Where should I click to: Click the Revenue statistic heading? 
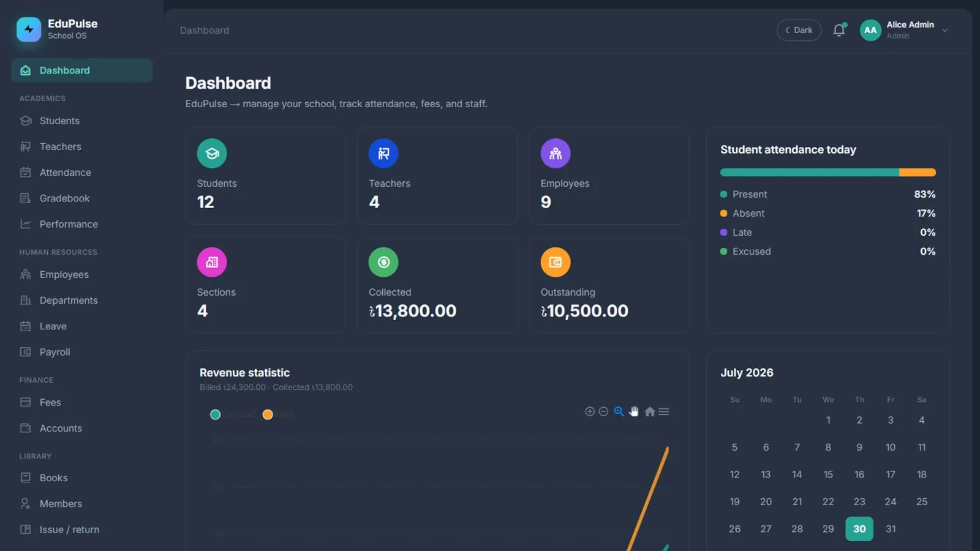point(244,372)
